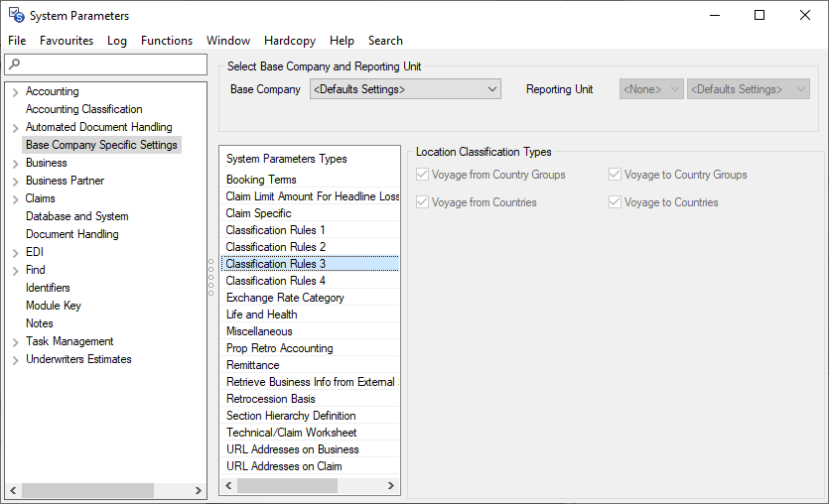Screen dimensions: 829x504
Task: Open the Favourites menu
Action: [67, 41]
